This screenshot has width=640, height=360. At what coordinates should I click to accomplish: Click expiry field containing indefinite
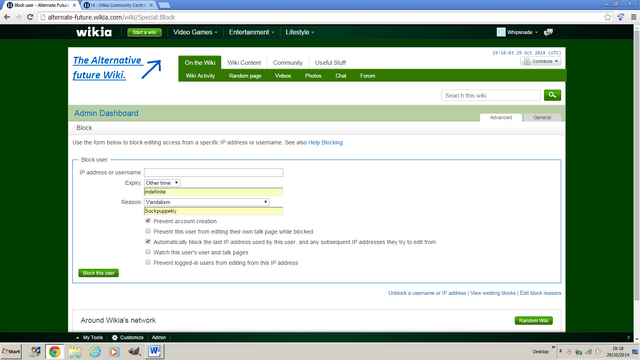point(213,192)
